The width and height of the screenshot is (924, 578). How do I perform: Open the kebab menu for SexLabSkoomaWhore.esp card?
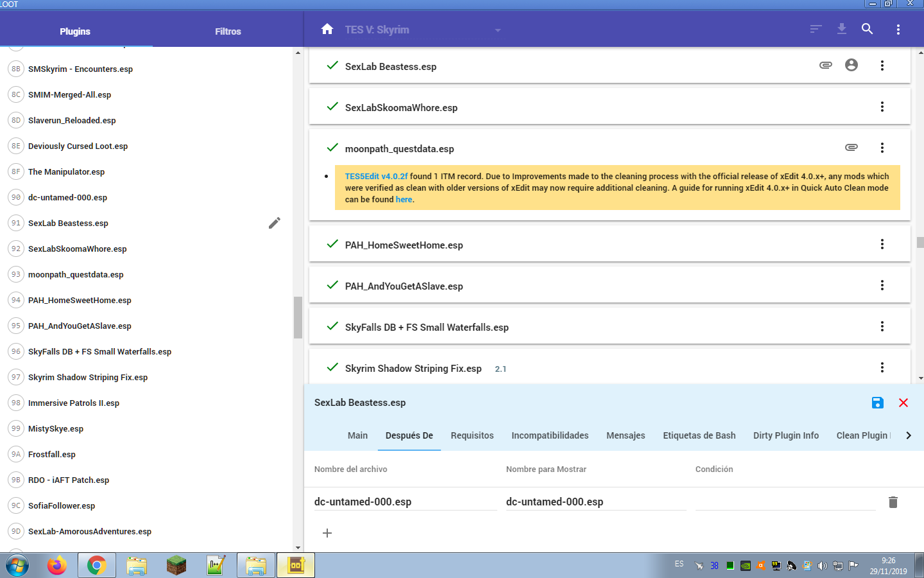click(x=882, y=107)
